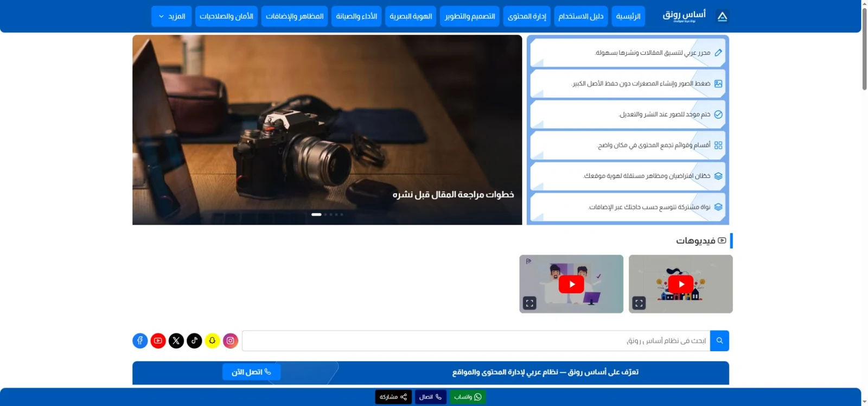Open the إدارة المحتوى nav item
The image size is (868, 406).
527,16
